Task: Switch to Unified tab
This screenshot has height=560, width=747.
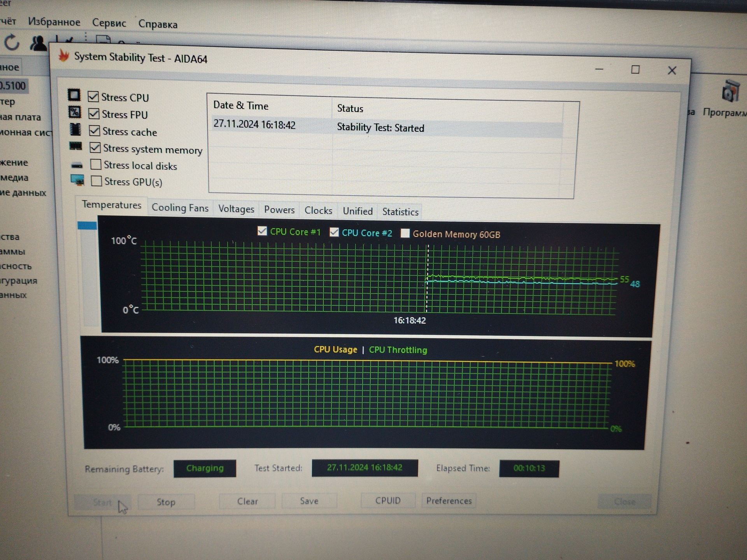Action: click(x=358, y=211)
